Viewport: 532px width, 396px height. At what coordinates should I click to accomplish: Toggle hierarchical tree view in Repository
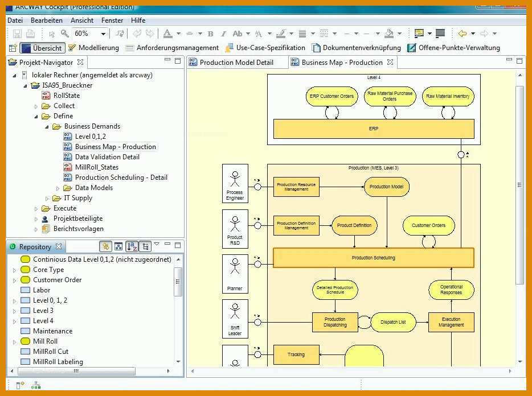coord(145,246)
